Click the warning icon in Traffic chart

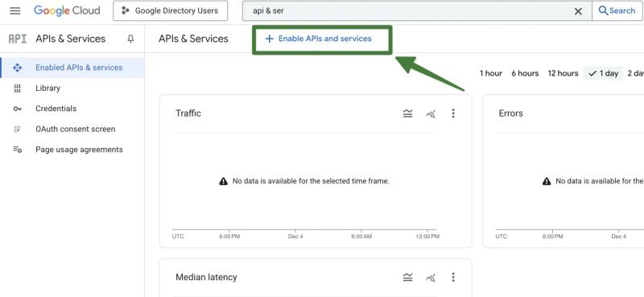223,181
